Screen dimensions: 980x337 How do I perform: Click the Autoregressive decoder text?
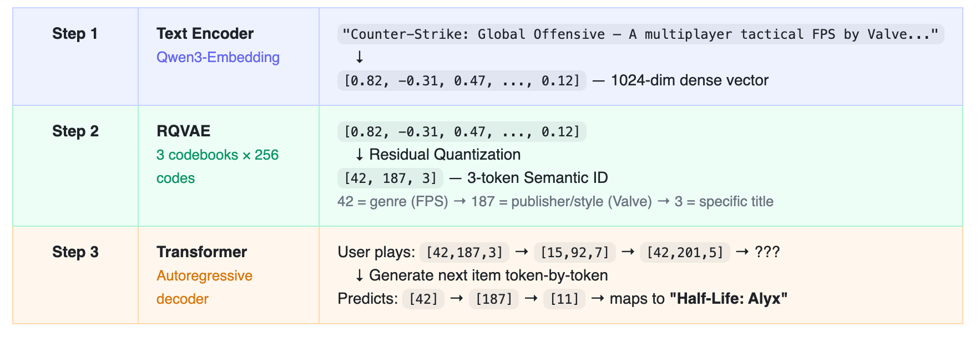tap(204, 287)
